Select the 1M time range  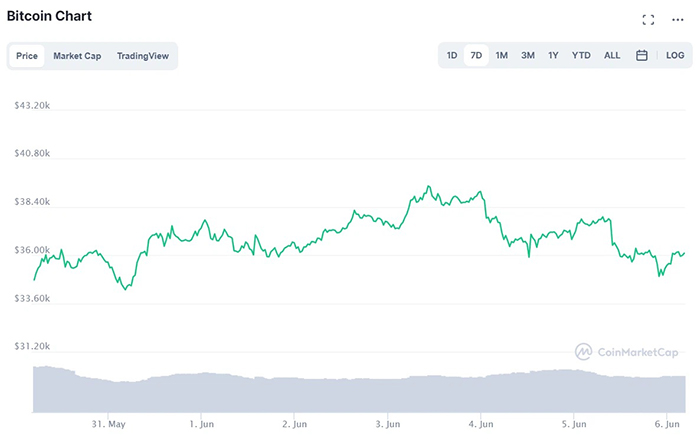coord(502,55)
